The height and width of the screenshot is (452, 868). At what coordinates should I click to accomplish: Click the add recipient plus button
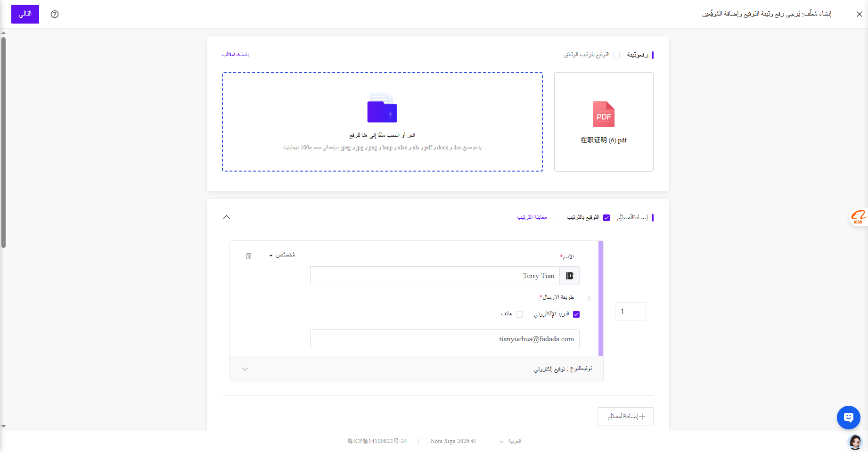click(x=625, y=417)
